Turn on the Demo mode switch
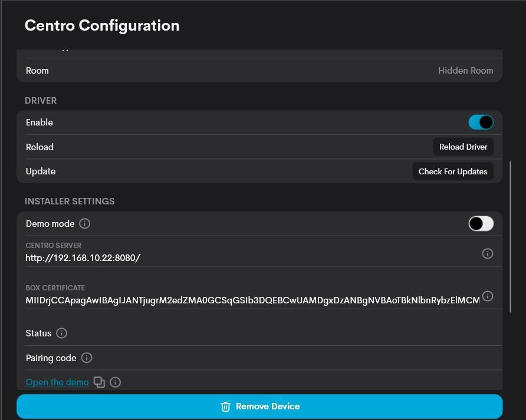The width and height of the screenshot is (526, 420). click(481, 224)
